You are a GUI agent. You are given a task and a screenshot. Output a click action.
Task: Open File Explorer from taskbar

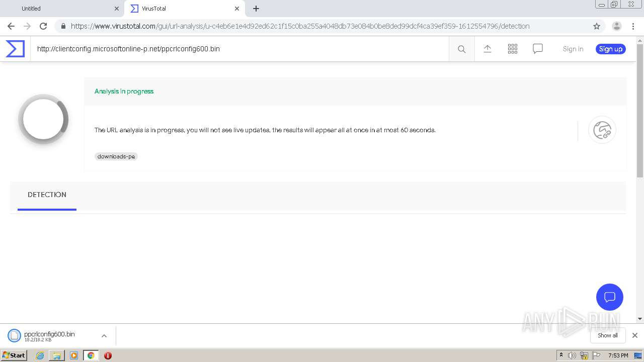point(57,355)
